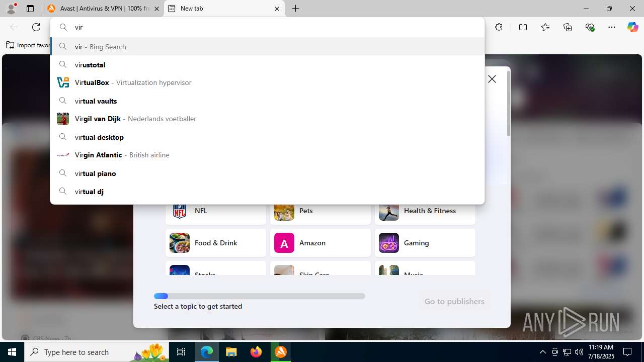Open a new browser tab with plus
Screen dimensions: 644x362
click(296, 9)
